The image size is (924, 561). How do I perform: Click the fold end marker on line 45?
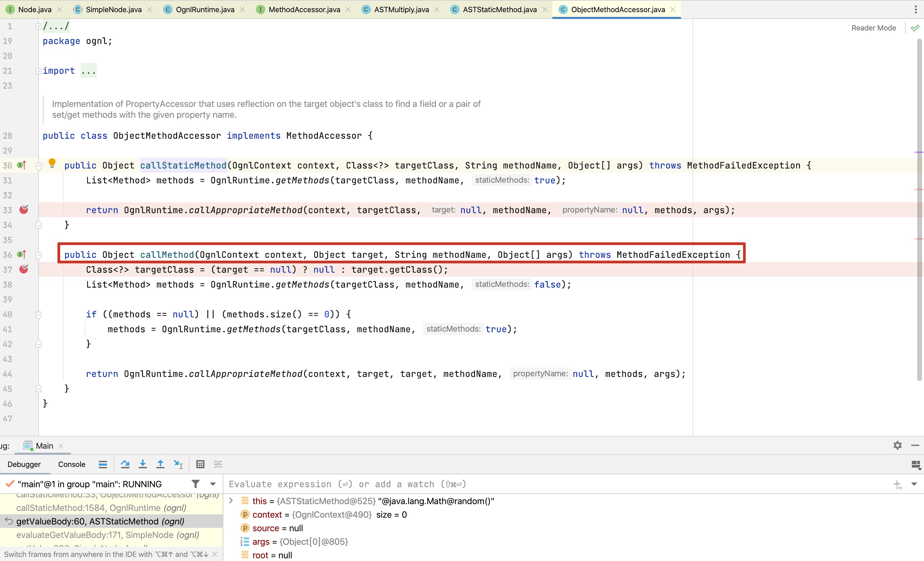click(x=38, y=388)
